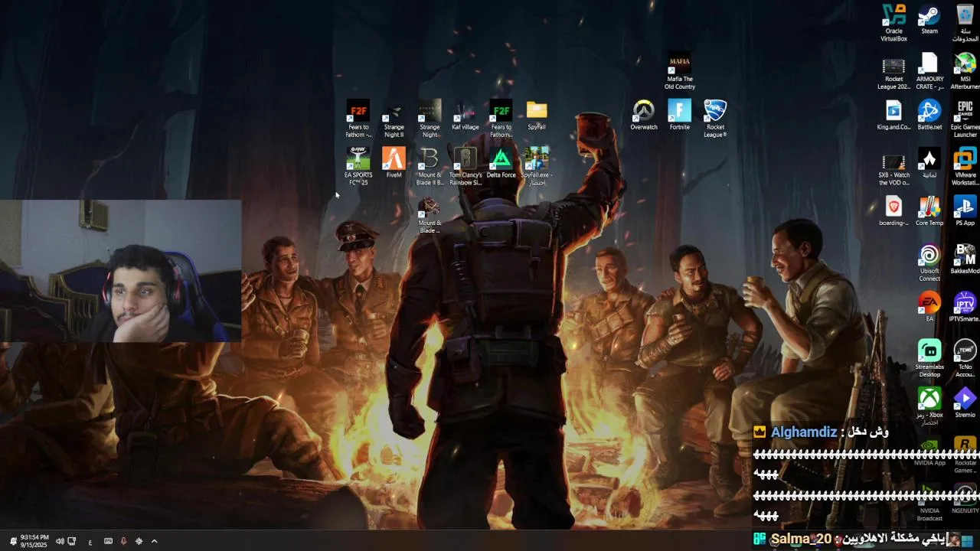Open the NGENUITY shortcut
The width and height of the screenshot is (980, 551).
point(965,499)
